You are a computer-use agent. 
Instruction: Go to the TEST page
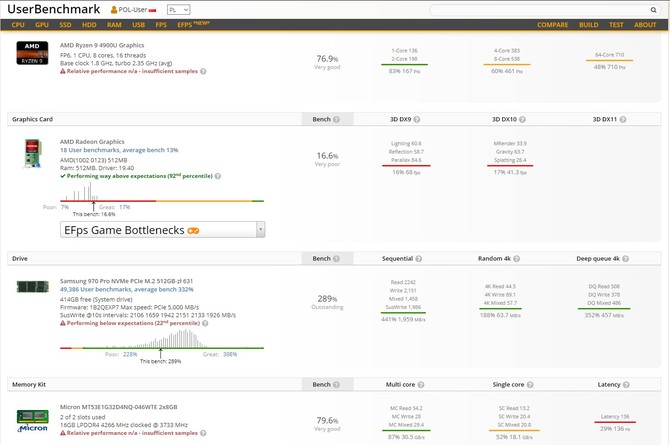[616, 25]
